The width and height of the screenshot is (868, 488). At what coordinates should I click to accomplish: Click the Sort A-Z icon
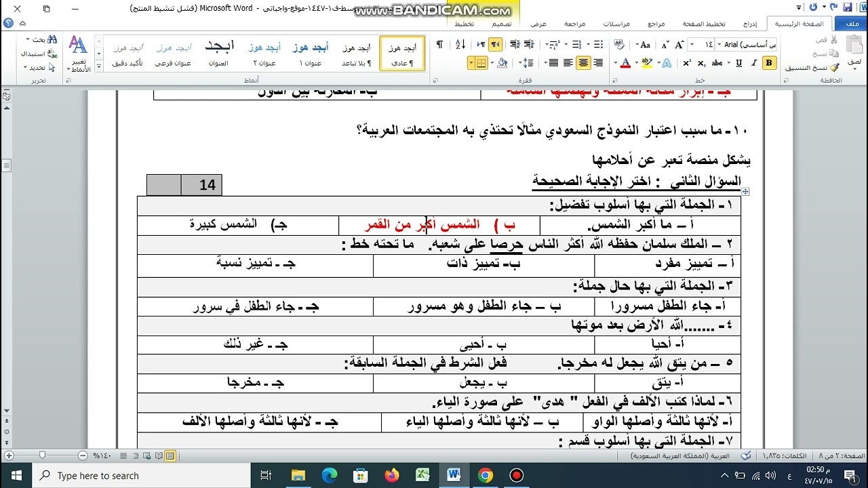pos(460,45)
